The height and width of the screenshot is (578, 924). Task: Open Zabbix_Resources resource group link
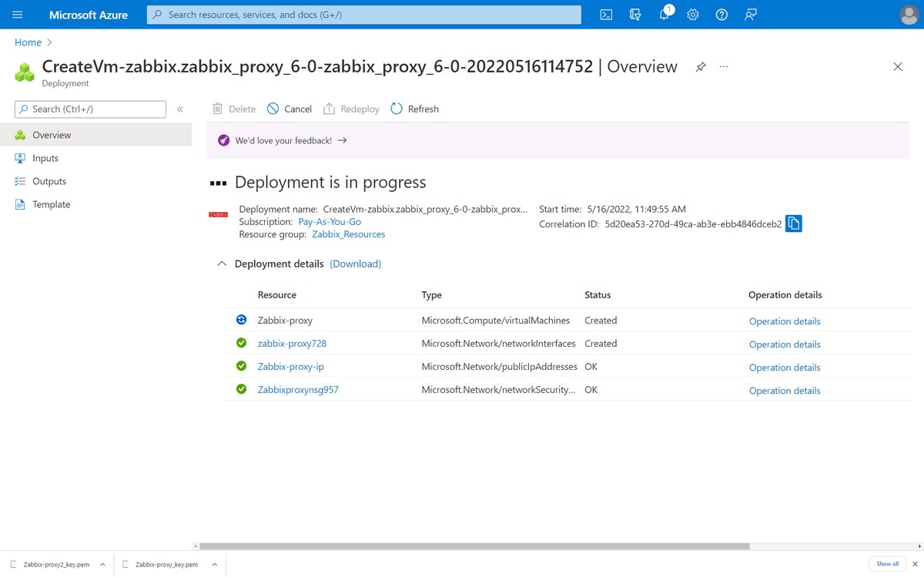(x=349, y=234)
